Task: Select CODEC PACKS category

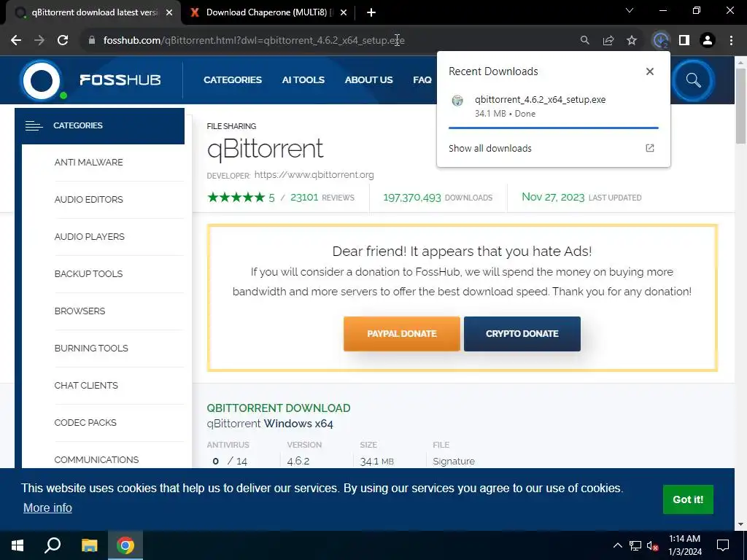Action: coord(85,422)
